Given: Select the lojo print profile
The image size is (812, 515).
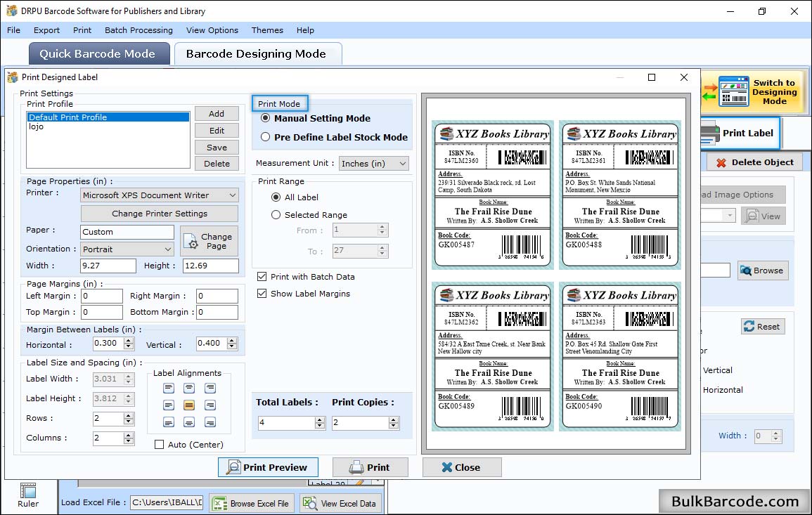Looking at the screenshot, I should (x=108, y=126).
